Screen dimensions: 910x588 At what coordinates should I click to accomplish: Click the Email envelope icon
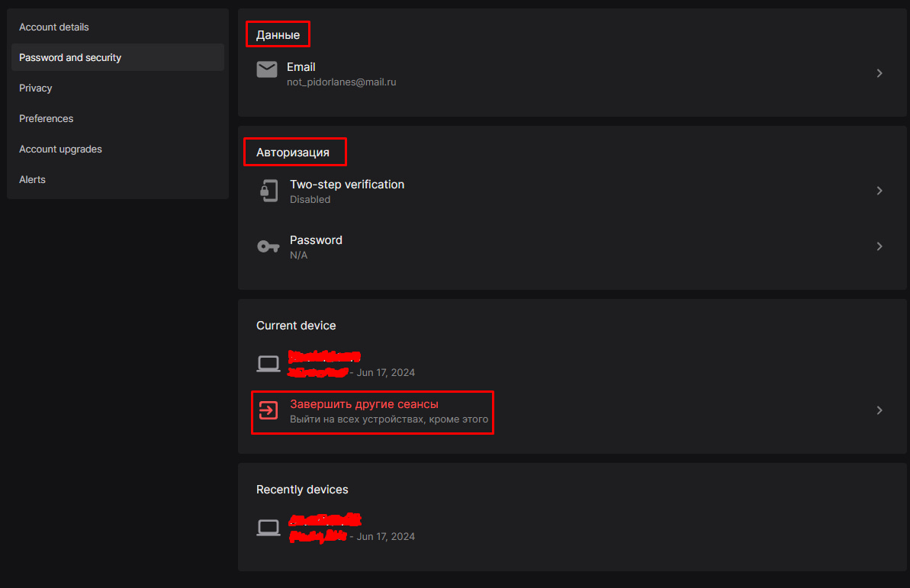pyautogui.click(x=267, y=70)
